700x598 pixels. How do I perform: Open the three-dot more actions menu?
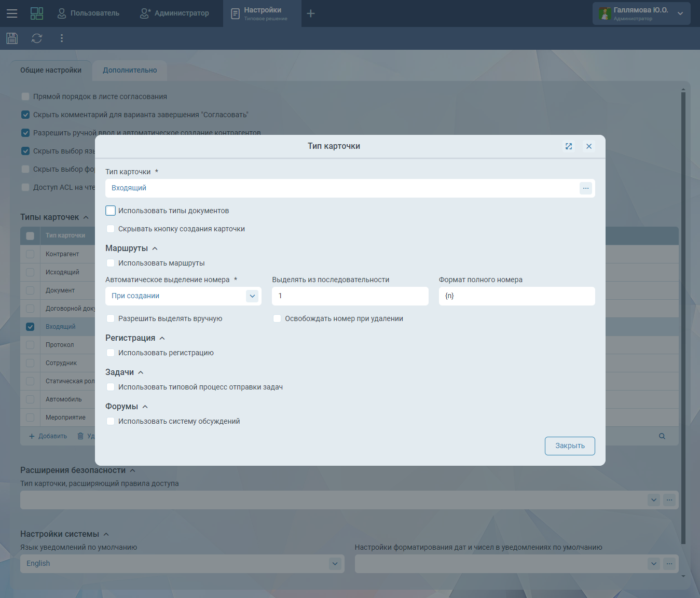62,38
